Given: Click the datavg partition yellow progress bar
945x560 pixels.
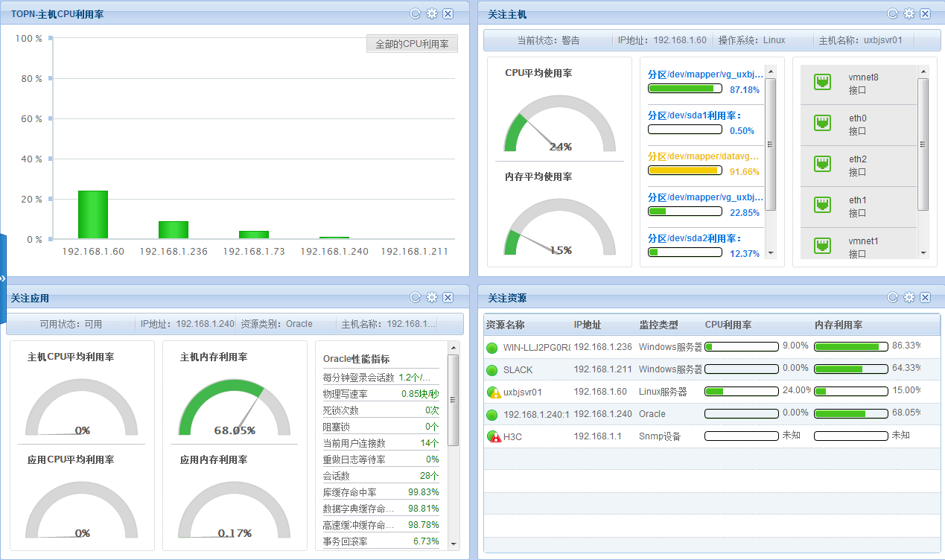Looking at the screenshot, I should [x=684, y=171].
